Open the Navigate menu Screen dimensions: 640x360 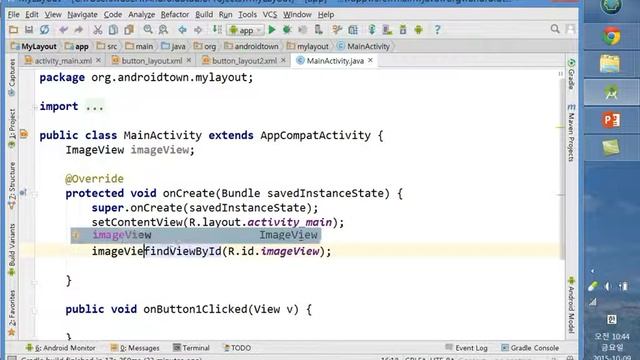[82, 14]
